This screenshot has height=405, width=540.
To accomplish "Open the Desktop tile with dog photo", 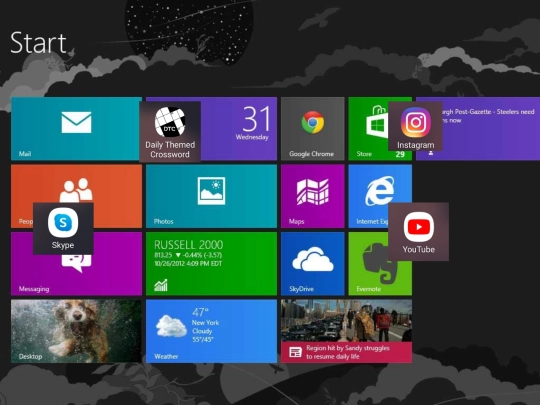I will point(76,331).
